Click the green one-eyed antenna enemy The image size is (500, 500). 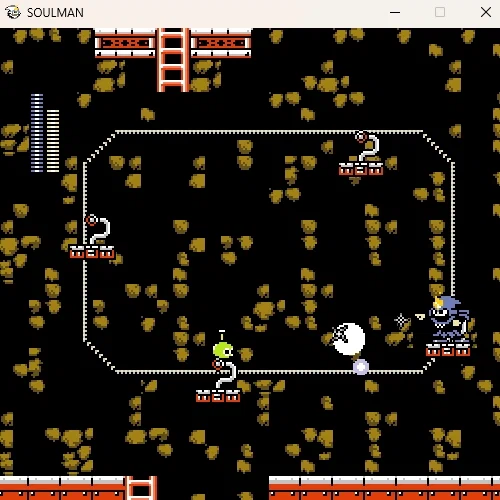click(223, 345)
